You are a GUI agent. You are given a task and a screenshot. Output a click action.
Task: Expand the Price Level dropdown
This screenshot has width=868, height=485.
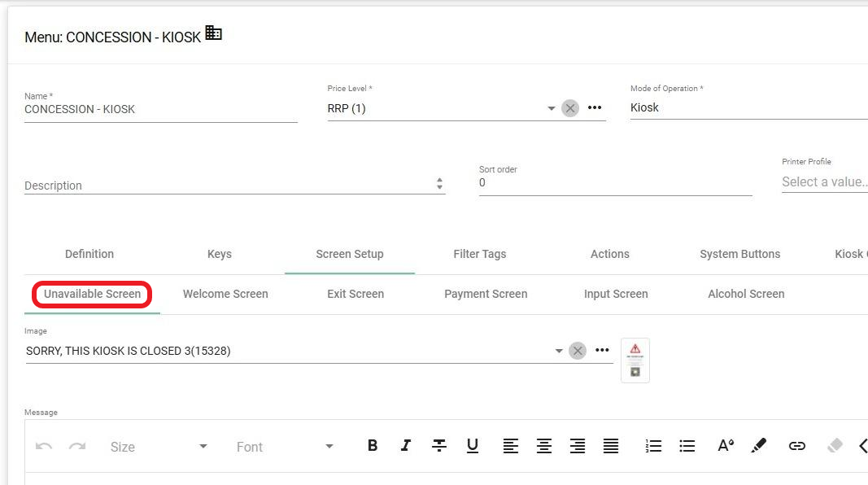(551, 108)
